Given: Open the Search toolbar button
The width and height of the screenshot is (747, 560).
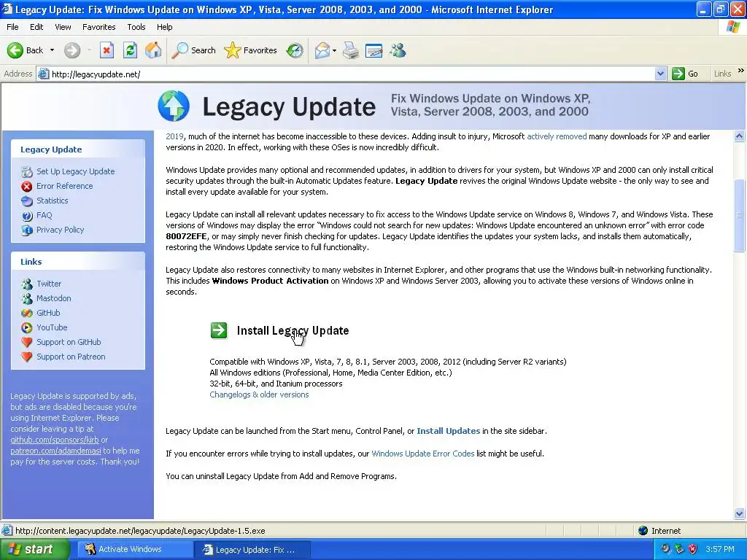Looking at the screenshot, I should click(193, 50).
